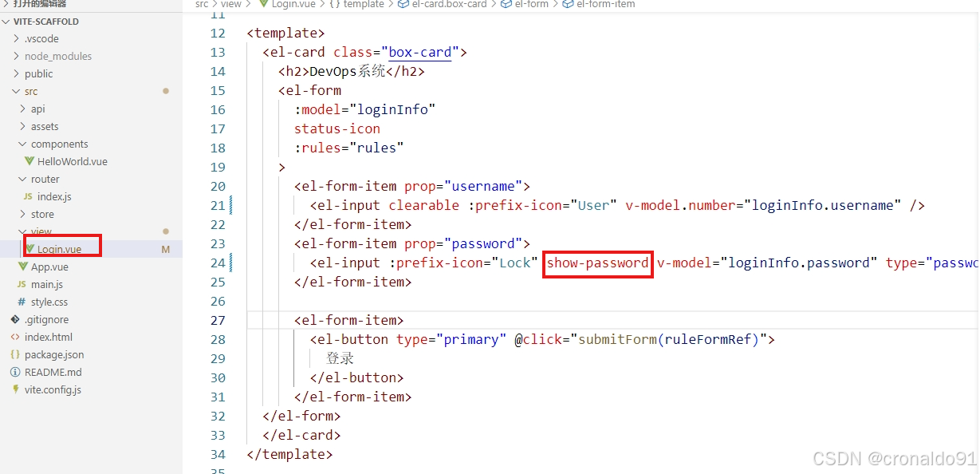Click the view breadcrumb segment
This screenshot has width=980, height=474.
click(x=231, y=4)
